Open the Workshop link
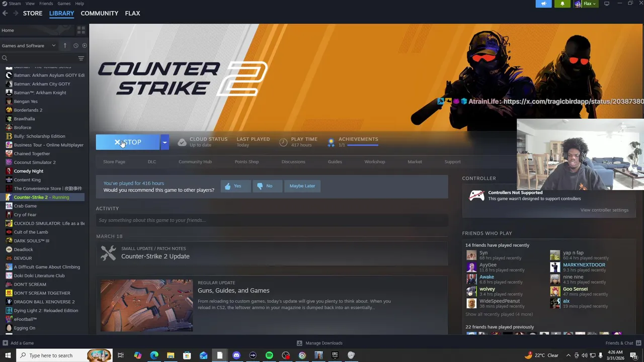 (375, 161)
